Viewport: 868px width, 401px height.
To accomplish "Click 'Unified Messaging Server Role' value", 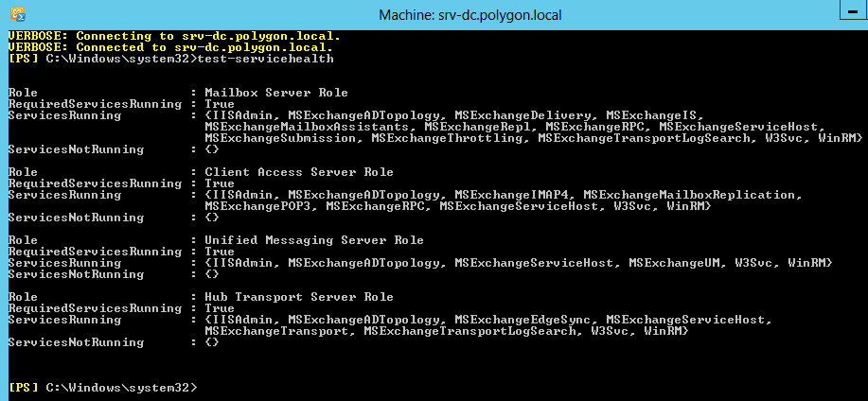I will (314, 240).
